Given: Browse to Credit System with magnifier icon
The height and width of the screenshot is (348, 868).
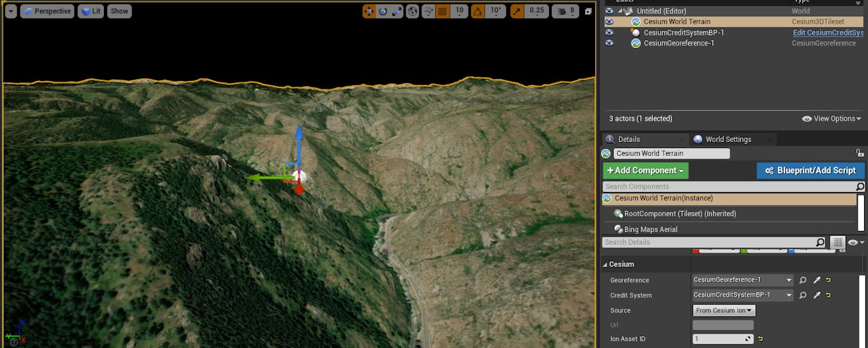Looking at the screenshot, I should pos(803,295).
